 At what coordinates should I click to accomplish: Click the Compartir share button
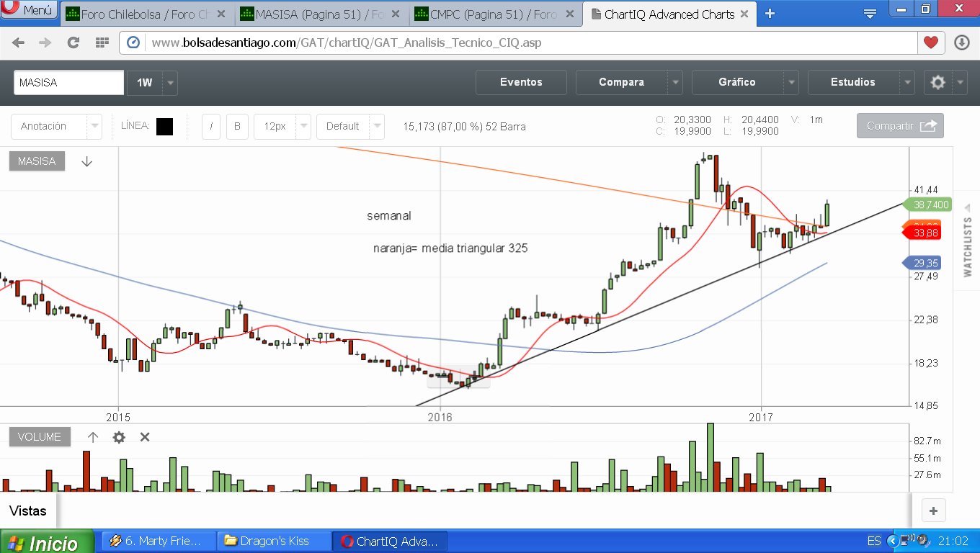[x=900, y=126]
